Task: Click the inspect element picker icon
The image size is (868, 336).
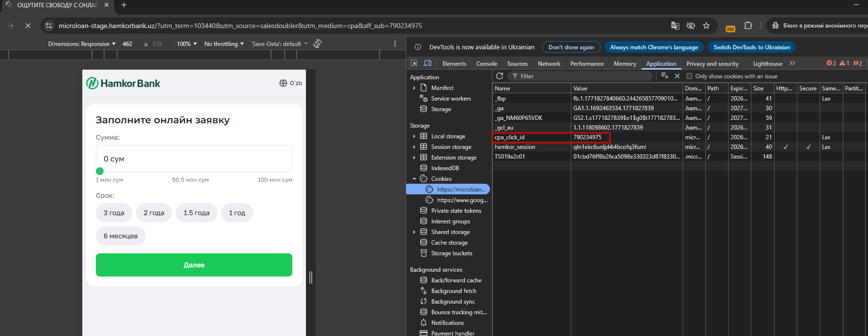Action: pos(414,63)
